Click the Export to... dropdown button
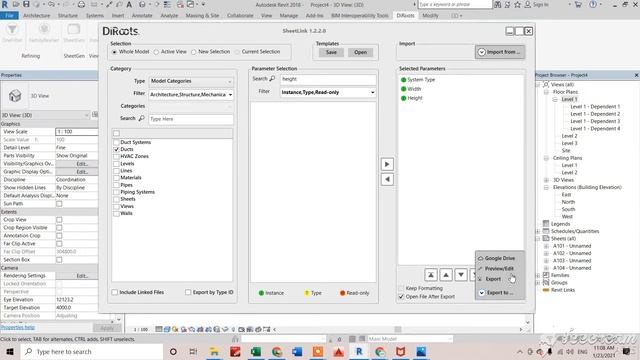Image resolution: width=640 pixels, height=360 pixels. pyautogui.click(x=500, y=293)
